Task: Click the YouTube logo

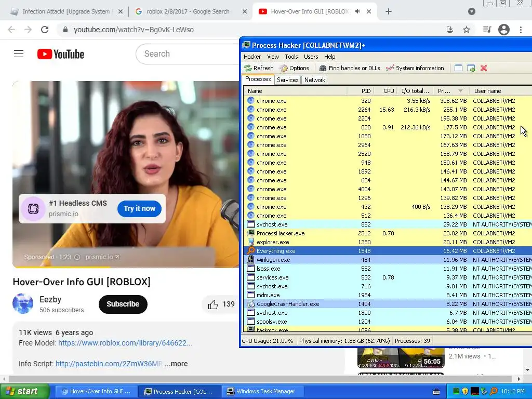Action: point(61,54)
